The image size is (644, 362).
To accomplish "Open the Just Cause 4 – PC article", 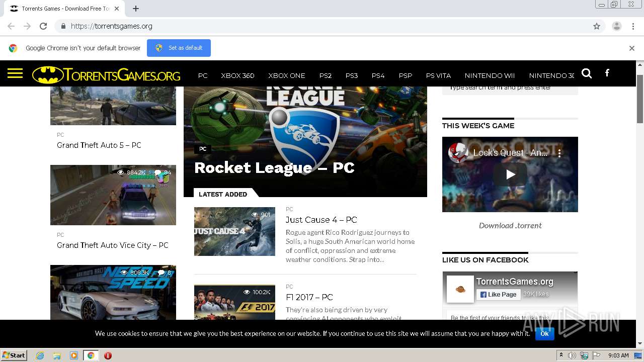I will pos(321,220).
